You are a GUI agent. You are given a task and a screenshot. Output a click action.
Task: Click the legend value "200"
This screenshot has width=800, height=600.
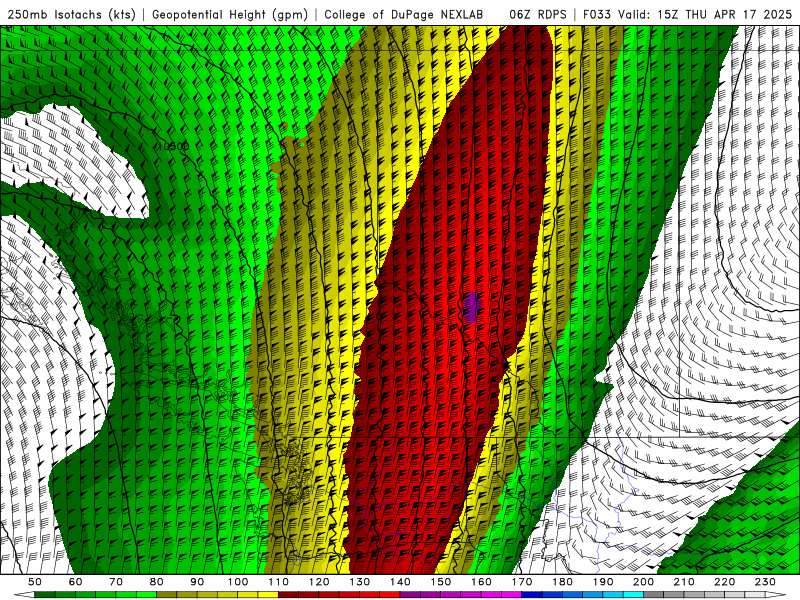(643, 582)
